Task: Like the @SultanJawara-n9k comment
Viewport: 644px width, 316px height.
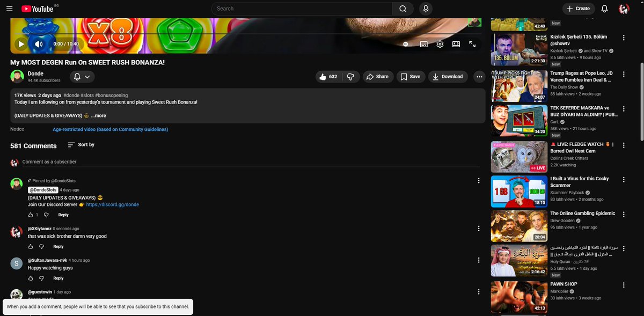Action: tap(31, 278)
